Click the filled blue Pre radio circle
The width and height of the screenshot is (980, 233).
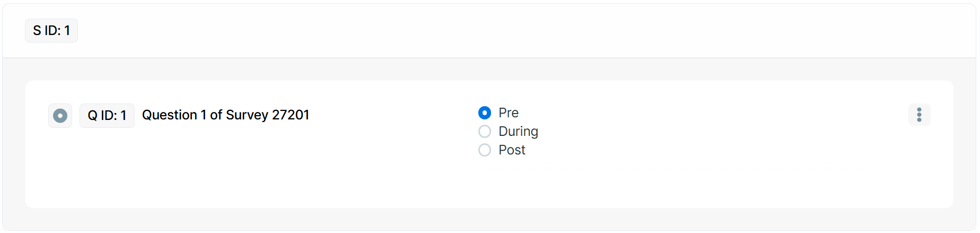point(485,113)
